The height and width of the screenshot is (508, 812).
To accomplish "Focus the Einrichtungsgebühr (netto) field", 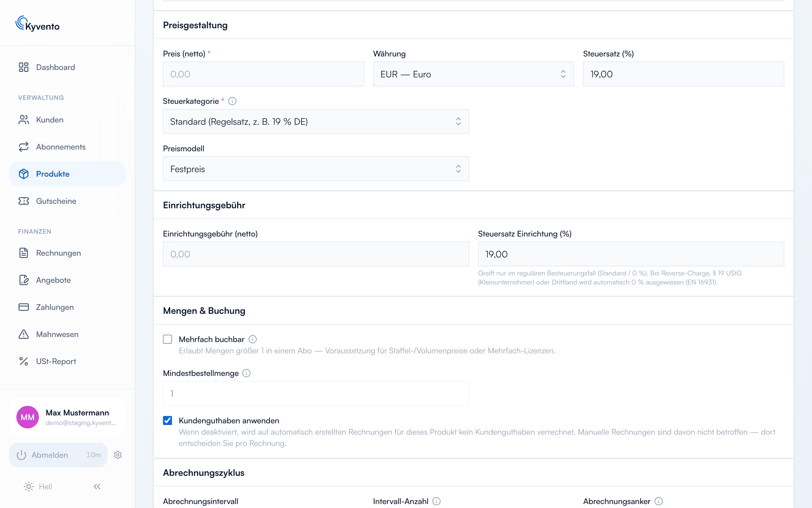I will pyautogui.click(x=316, y=254).
